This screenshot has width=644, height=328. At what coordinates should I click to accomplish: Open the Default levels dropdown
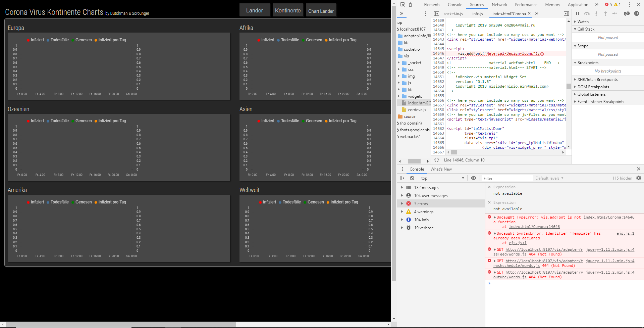tap(549, 178)
